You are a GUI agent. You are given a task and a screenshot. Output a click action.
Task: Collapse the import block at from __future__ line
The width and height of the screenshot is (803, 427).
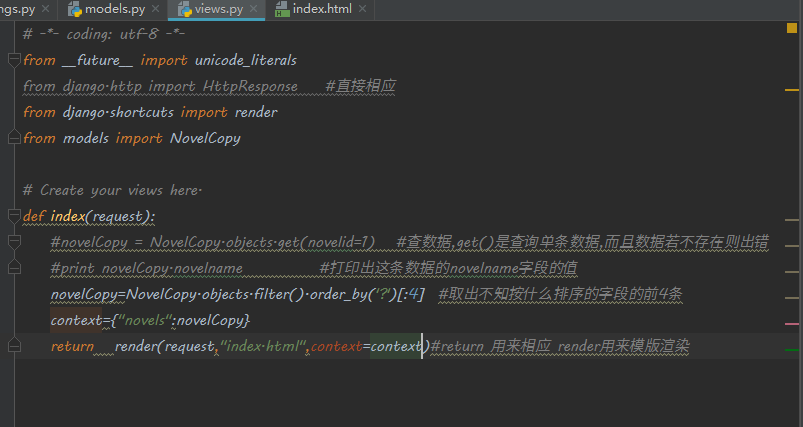point(13,60)
